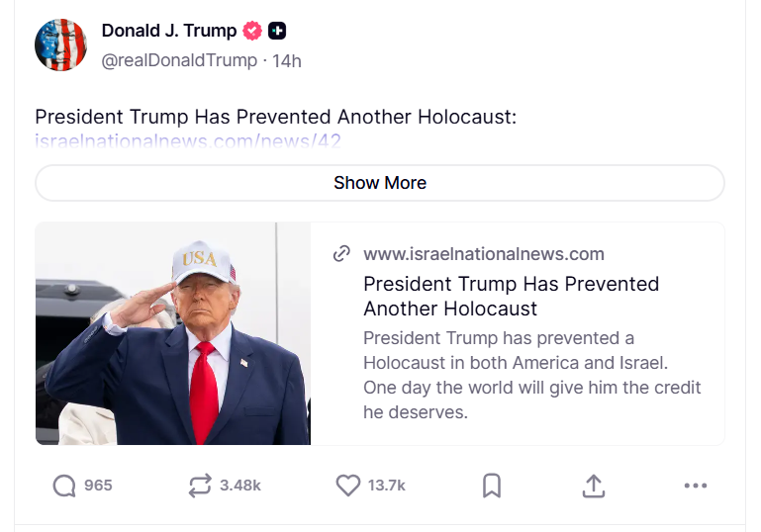The height and width of the screenshot is (532, 761).
Task: Open the saluting photo thumbnail
Action: pos(173,333)
